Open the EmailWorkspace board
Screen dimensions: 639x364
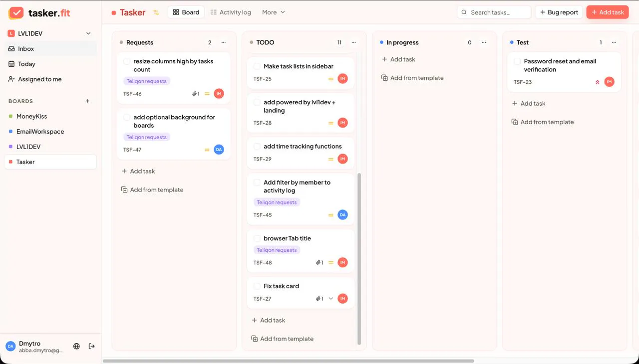[50, 132]
